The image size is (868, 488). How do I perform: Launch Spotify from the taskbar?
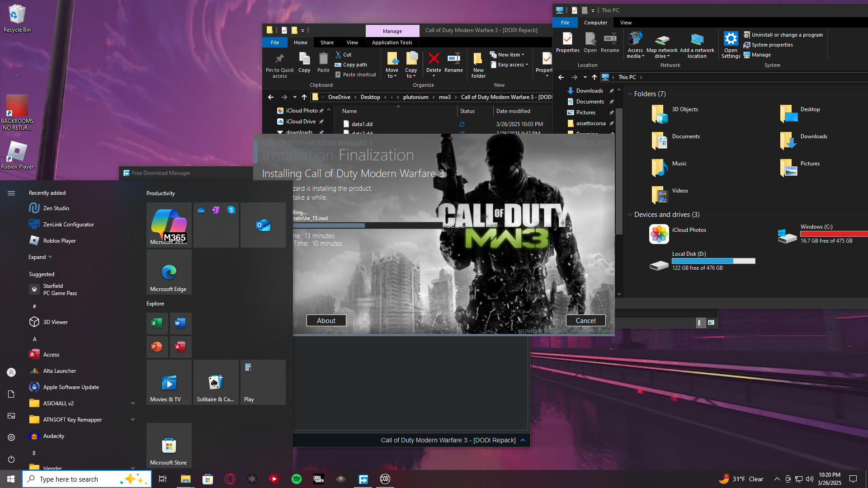point(297,479)
